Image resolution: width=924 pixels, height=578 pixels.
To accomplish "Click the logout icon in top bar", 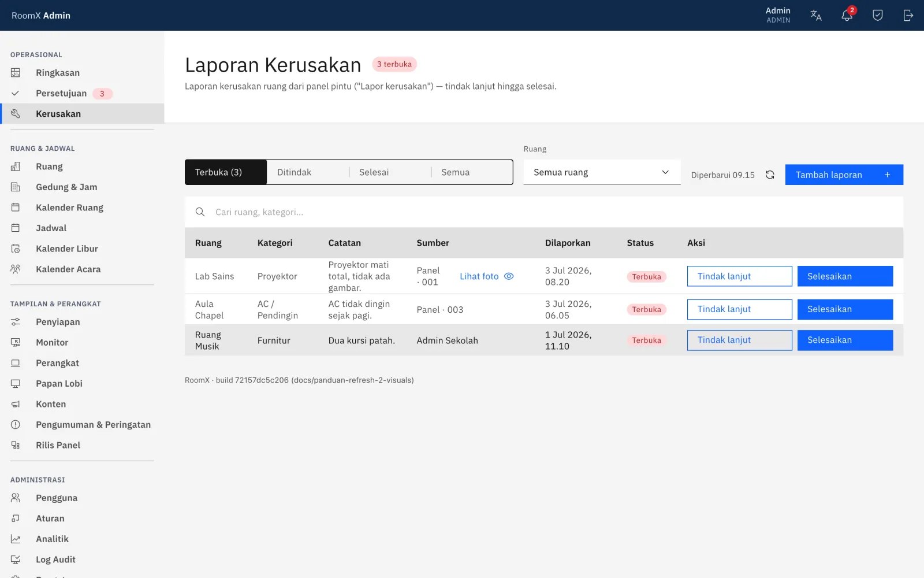I will point(908,16).
